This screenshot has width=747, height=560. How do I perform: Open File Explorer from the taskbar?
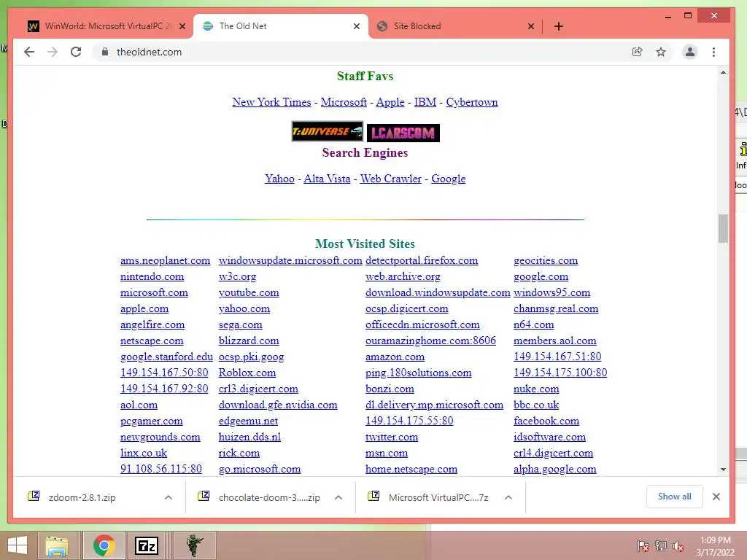click(x=57, y=545)
